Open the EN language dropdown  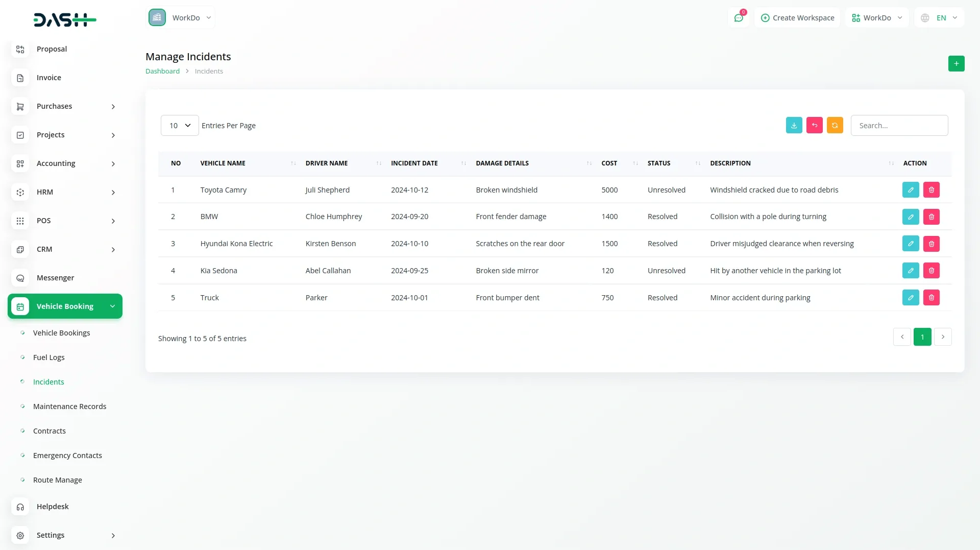click(x=940, y=18)
